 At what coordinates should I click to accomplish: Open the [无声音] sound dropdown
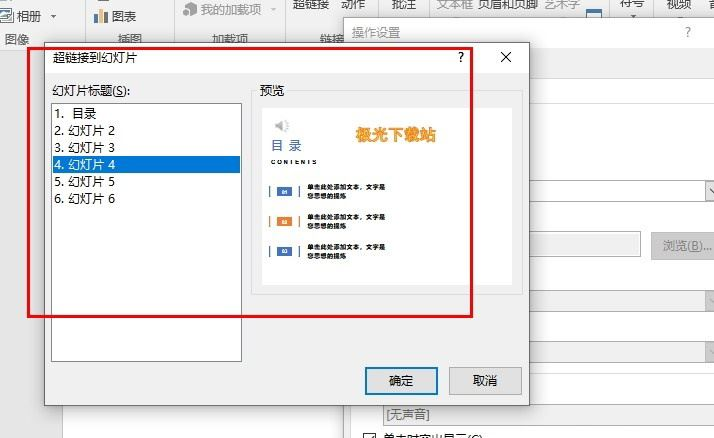[x=548, y=415]
